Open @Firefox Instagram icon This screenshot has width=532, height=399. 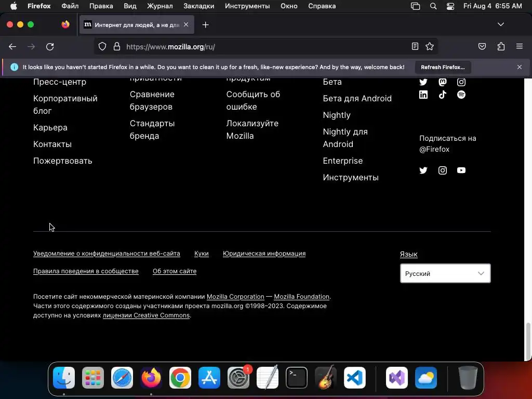click(x=443, y=170)
